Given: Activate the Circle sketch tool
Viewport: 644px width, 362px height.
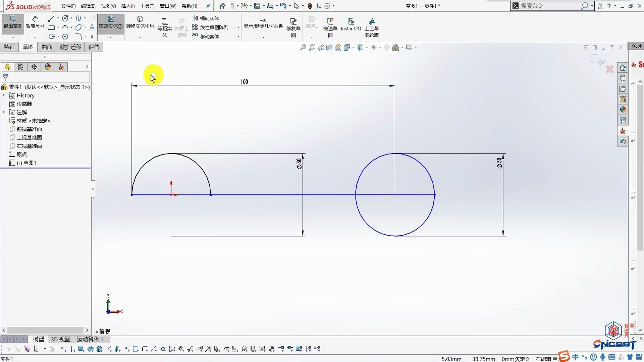Looking at the screenshot, I should pos(65,18).
